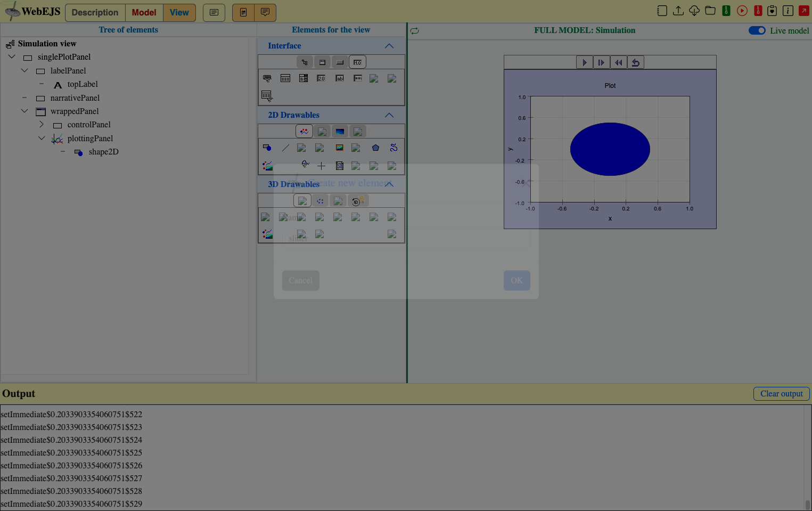Select the table element icon in Interface palette
This screenshot has height=511, width=812.
[x=285, y=78]
